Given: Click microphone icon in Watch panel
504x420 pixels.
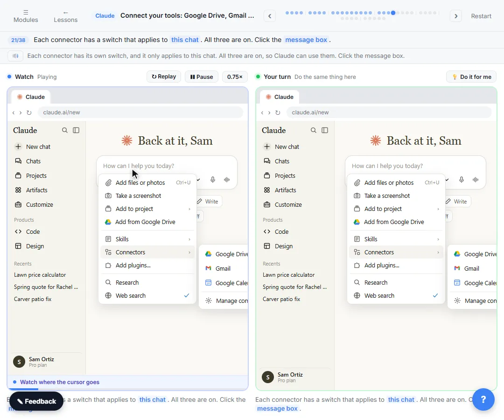Looking at the screenshot, I should click(x=212, y=180).
